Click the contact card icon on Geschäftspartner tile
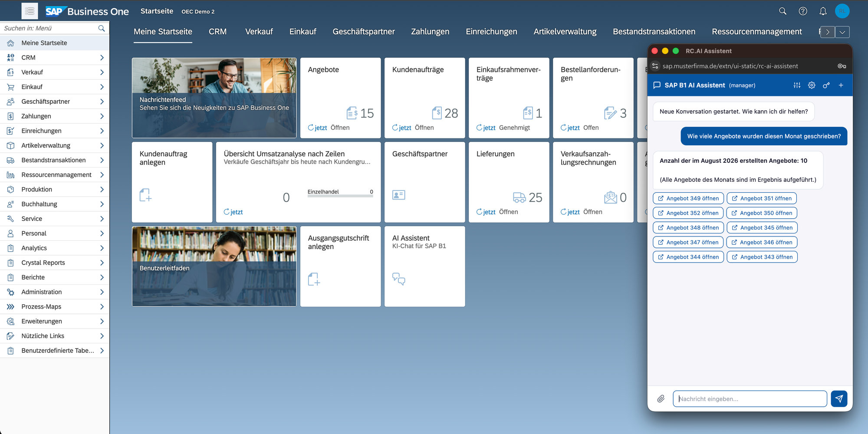Screen dimensions: 868x434 point(398,195)
